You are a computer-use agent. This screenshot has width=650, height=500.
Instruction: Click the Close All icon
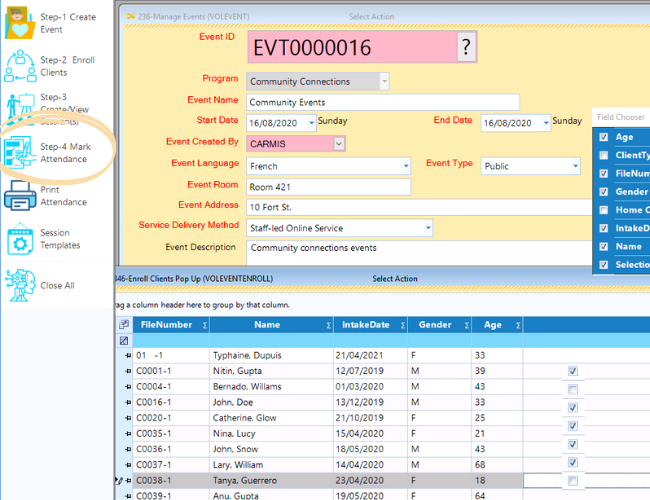[20, 284]
